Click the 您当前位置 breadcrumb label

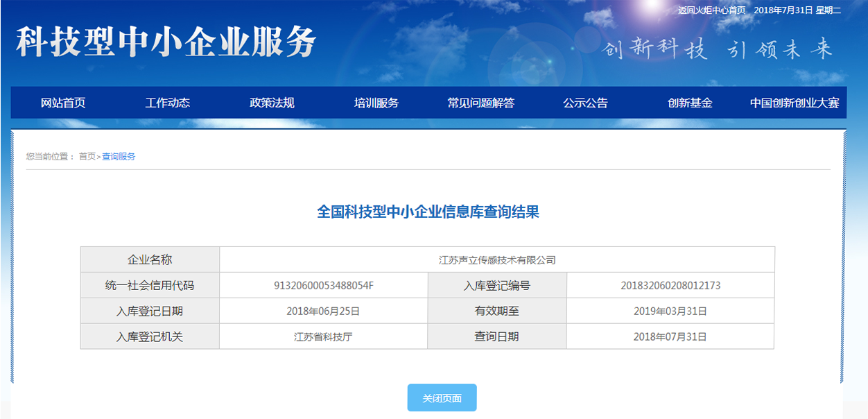pyautogui.click(x=50, y=157)
